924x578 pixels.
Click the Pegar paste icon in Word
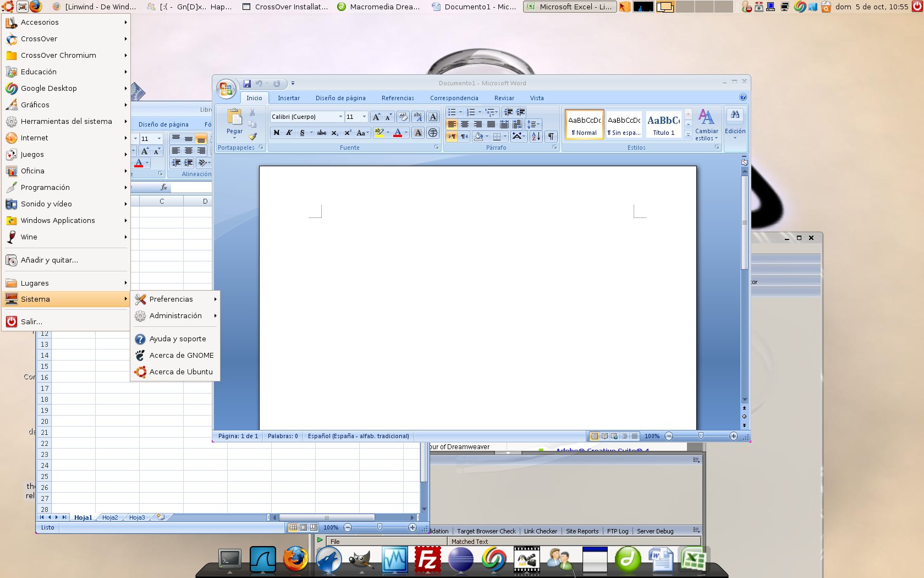pyautogui.click(x=234, y=117)
